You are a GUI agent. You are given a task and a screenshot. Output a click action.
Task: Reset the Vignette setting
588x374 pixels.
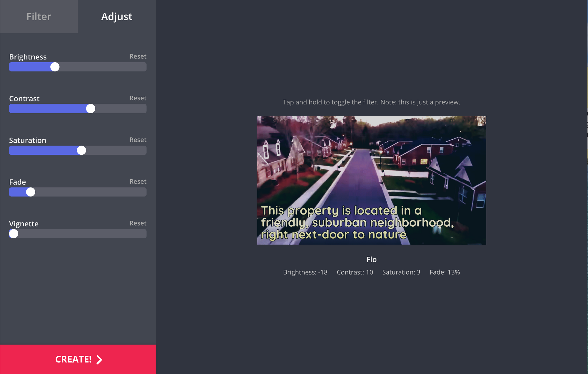click(x=138, y=223)
